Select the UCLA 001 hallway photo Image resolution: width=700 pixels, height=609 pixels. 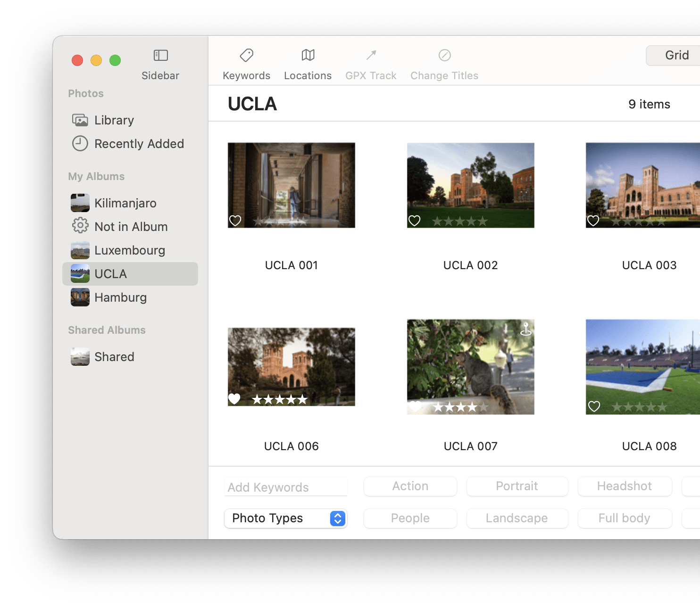pos(292,185)
